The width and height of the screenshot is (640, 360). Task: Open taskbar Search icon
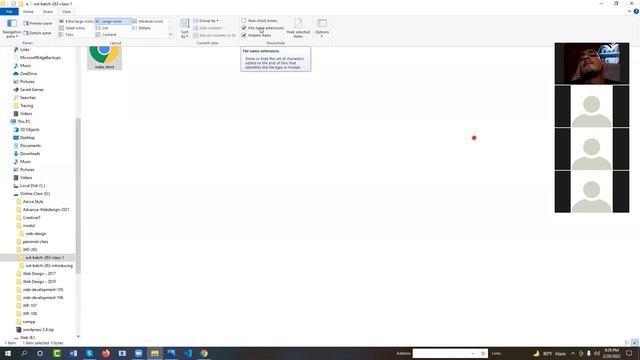click(x=24, y=353)
